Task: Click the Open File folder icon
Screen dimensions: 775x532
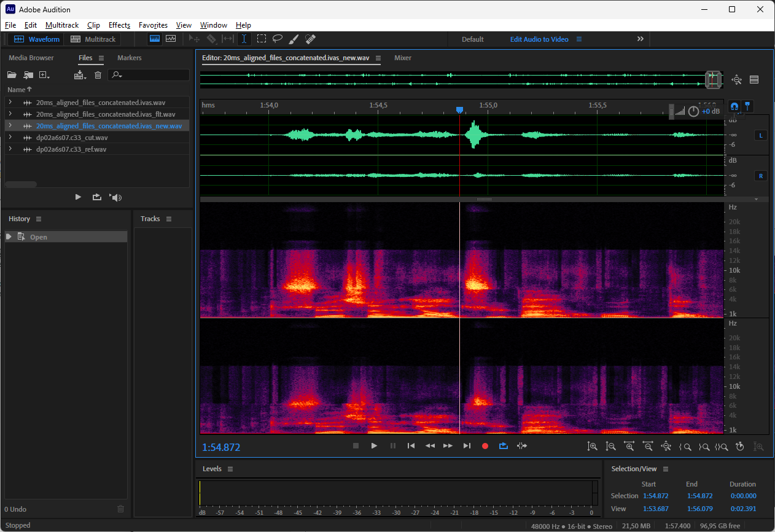Action: (x=12, y=75)
